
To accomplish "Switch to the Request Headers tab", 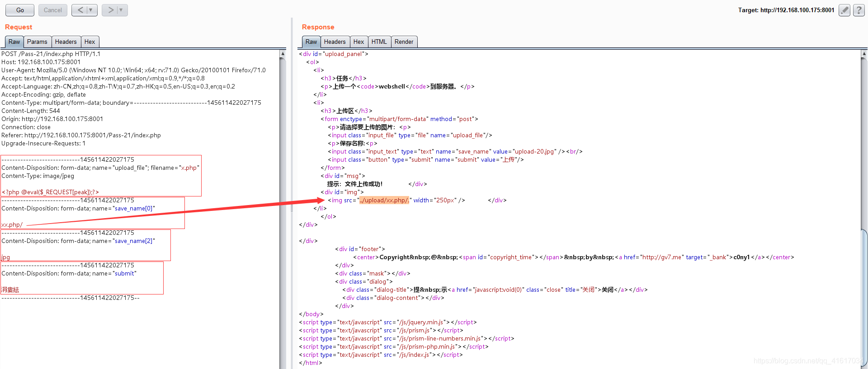I will point(66,42).
